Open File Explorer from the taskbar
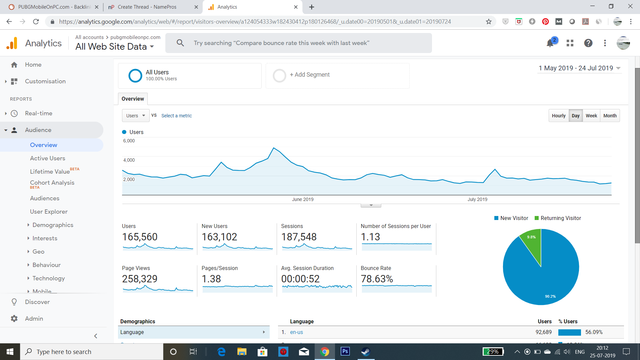This screenshot has width=640, height=360. click(242, 351)
